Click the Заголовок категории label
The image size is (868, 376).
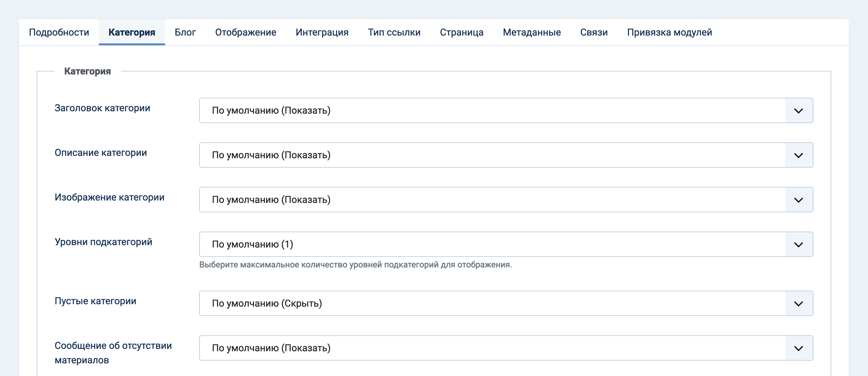pos(102,108)
